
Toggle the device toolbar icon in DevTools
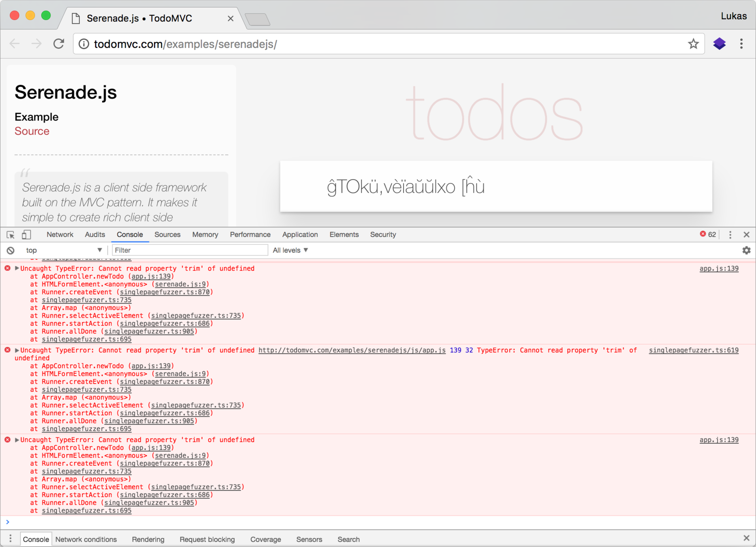click(x=26, y=235)
